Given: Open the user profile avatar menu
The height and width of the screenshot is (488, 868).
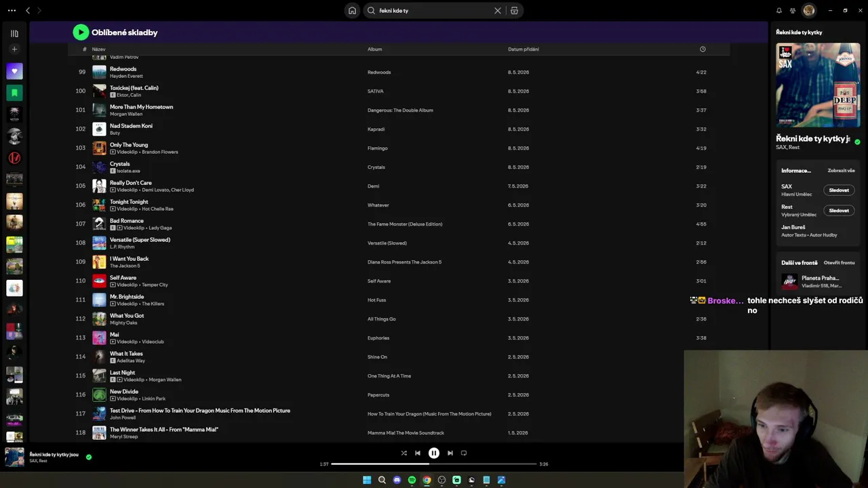Looking at the screenshot, I should click(x=808, y=11).
